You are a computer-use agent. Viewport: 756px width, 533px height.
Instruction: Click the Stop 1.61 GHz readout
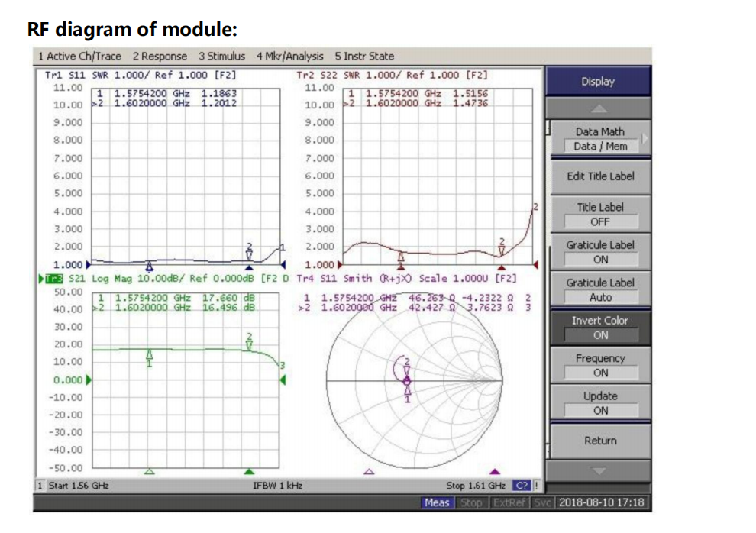(476, 486)
